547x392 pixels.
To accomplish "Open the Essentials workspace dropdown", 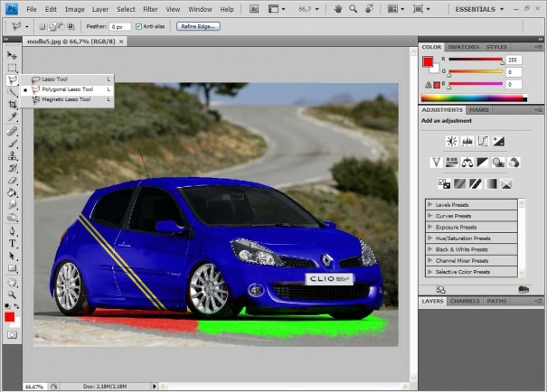I will [479, 9].
